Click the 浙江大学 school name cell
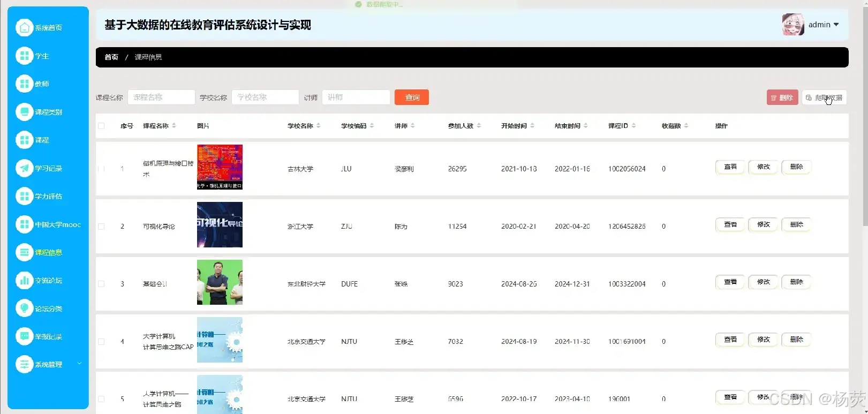 tap(300, 227)
